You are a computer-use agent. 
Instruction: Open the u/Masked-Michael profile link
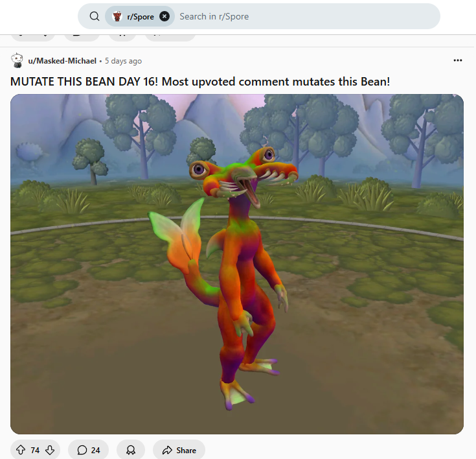point(62,61)
